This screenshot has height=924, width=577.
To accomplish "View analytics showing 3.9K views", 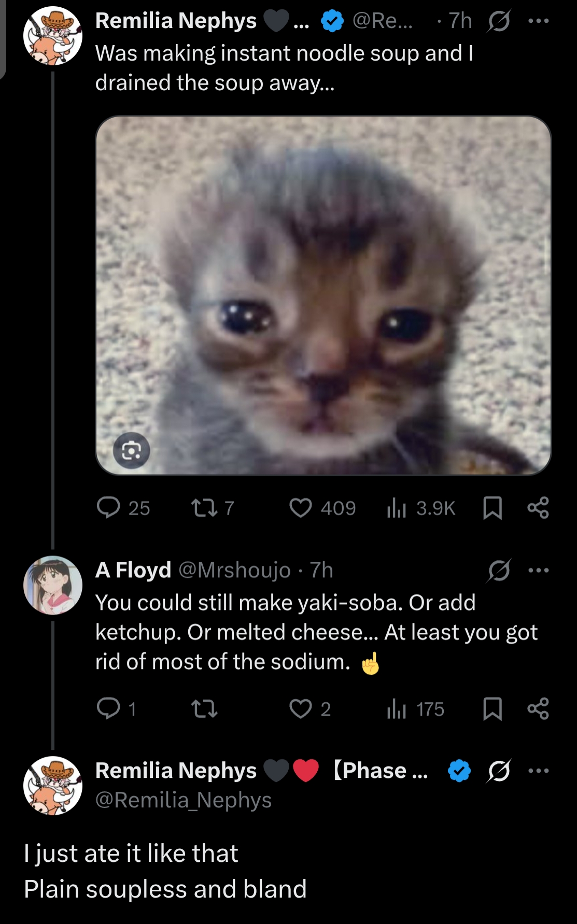I will pyautogui.click(x=397, y=508).
